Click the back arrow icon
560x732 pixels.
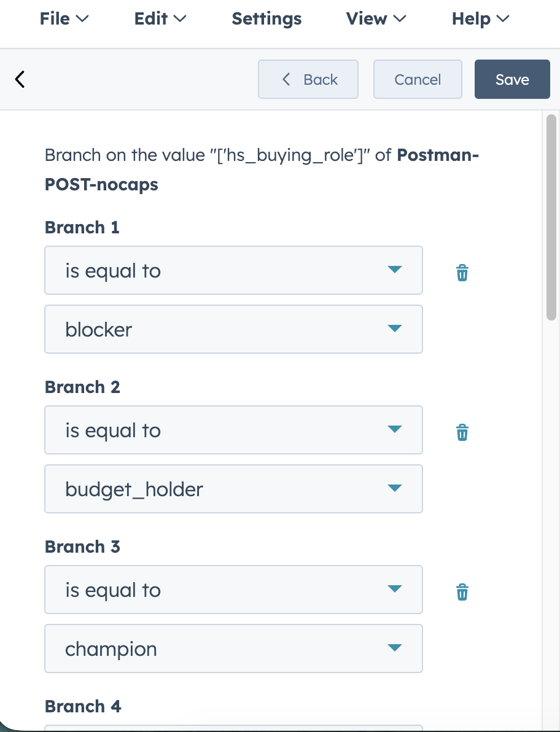tap(20, 79)
